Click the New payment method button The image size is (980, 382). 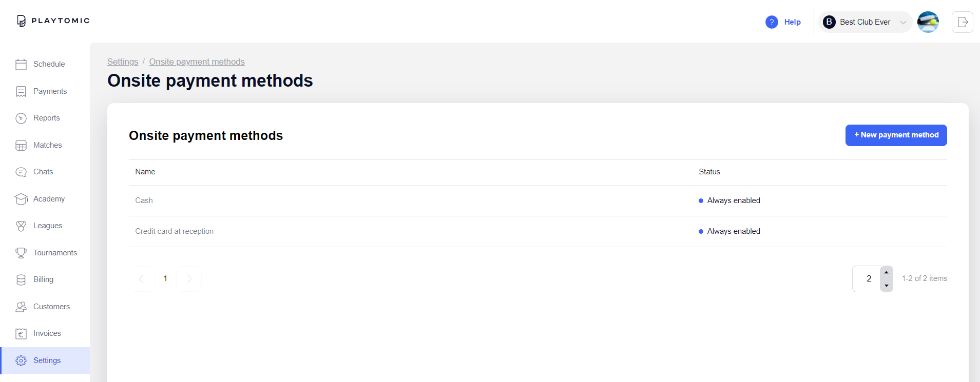[x=896, y=135]
